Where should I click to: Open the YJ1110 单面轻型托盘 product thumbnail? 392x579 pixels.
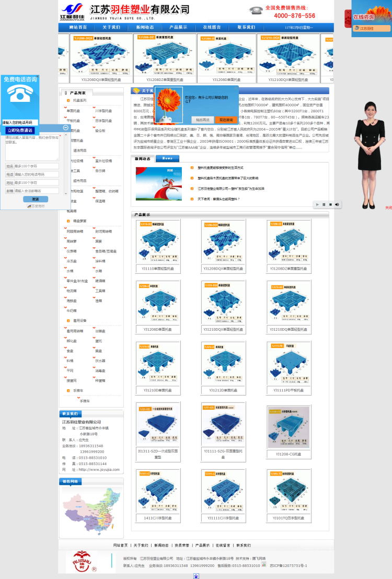tap(158, 242)
